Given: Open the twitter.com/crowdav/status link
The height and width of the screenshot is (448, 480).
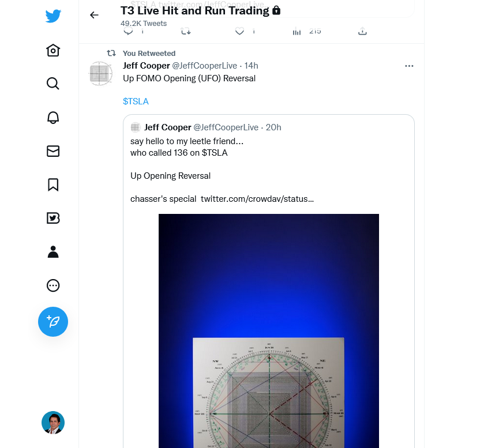Looking at the screenshot, I should pyautogui.click(x=257, y=199).
